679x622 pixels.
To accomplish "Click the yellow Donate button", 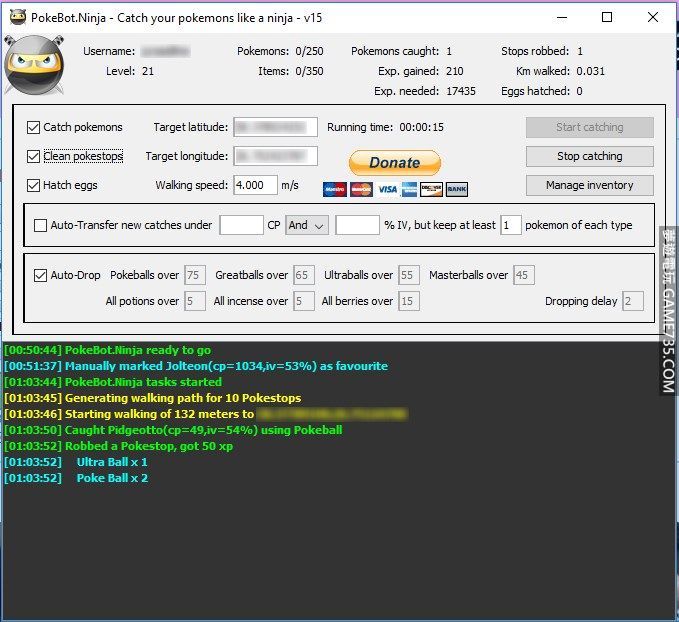I will (394, 162).
